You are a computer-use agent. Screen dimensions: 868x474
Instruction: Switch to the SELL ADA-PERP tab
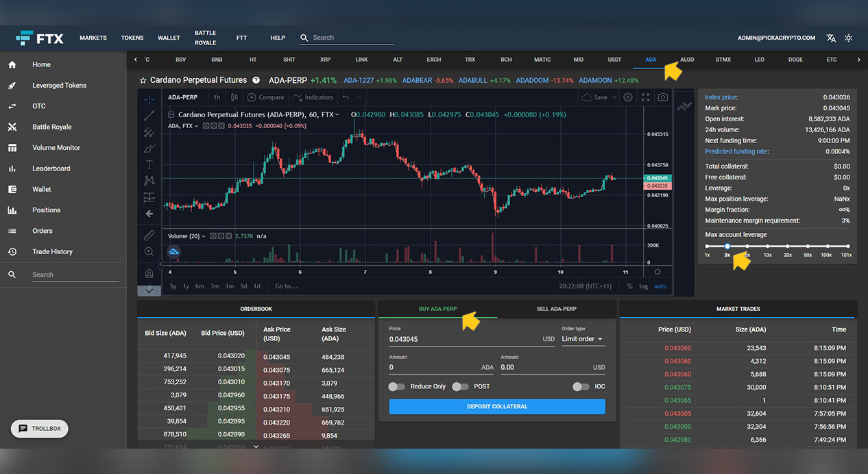click(x=557, y=309)
